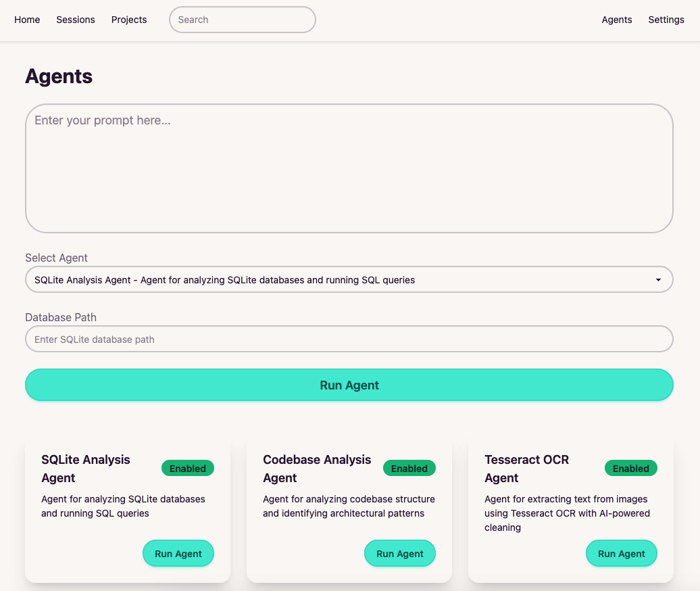Open the Projects nav link
700x591 pixels.
click(x=129, y=20)
